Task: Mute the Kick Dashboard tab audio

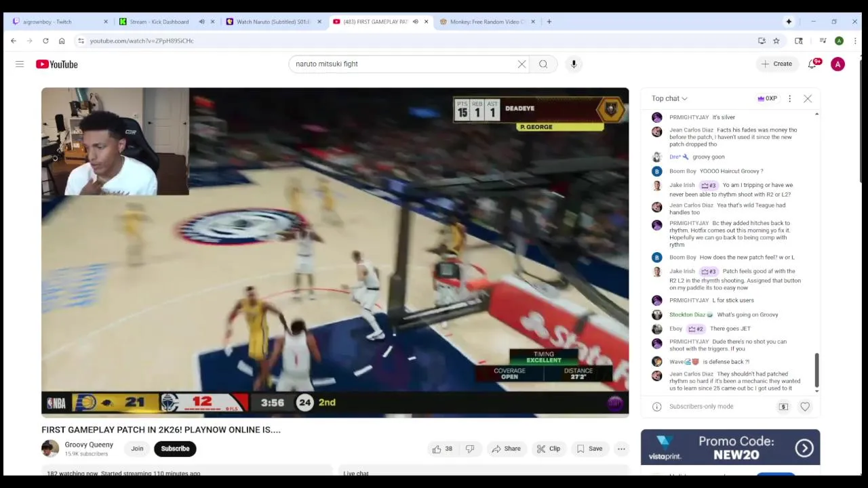Action: 201,22
